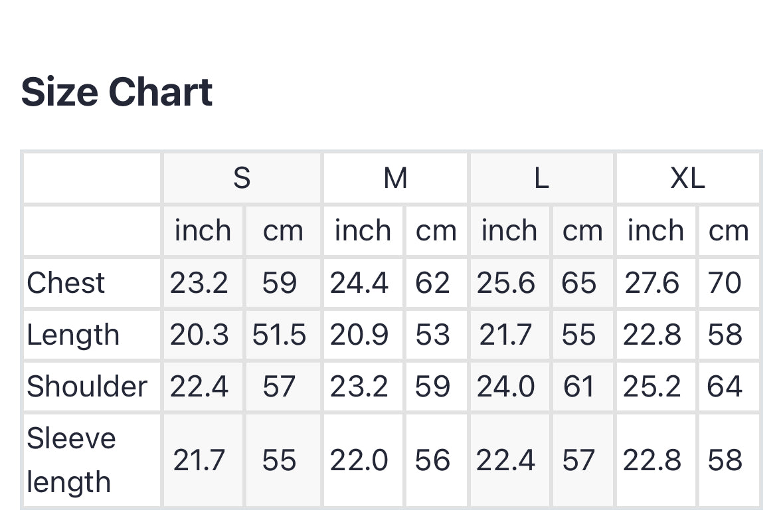The width and height of the screenshot is (783, 532).
Task: Click the L chest value 25.6 inches
Action: coord(506,283)
